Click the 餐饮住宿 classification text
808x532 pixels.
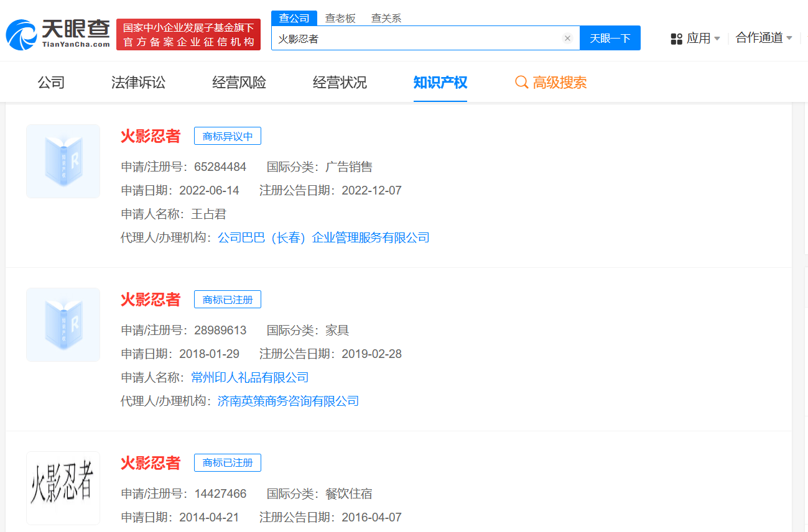coord(349,493)
